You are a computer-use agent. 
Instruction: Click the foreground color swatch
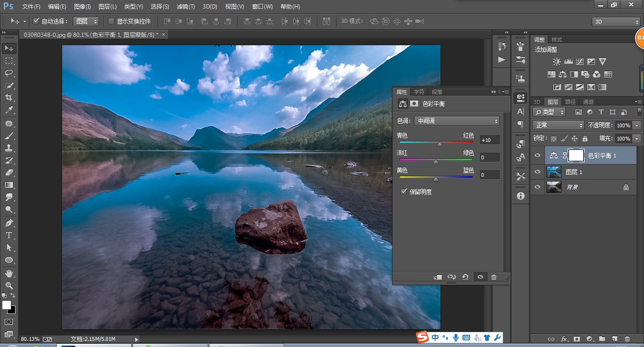tap(6, 305)
